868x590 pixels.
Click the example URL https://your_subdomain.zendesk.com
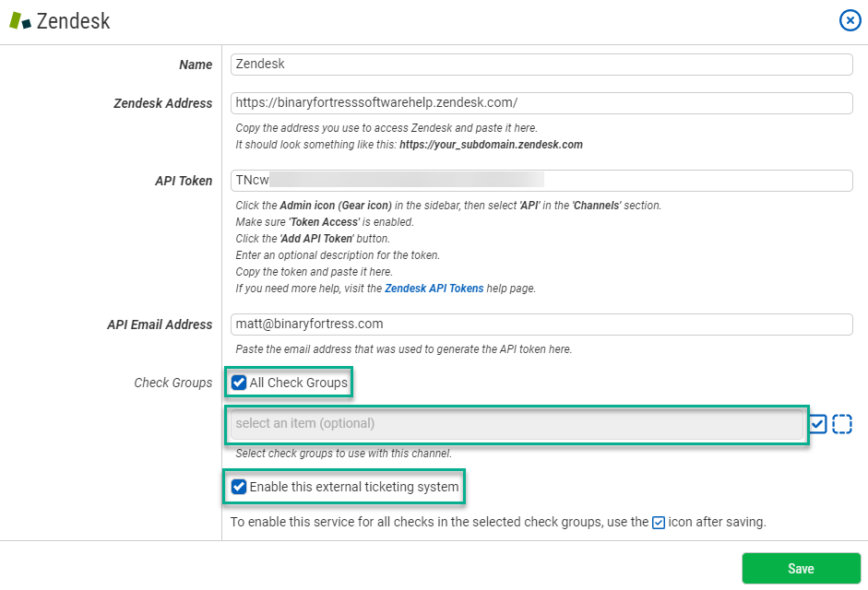click(x=491, y=145)
